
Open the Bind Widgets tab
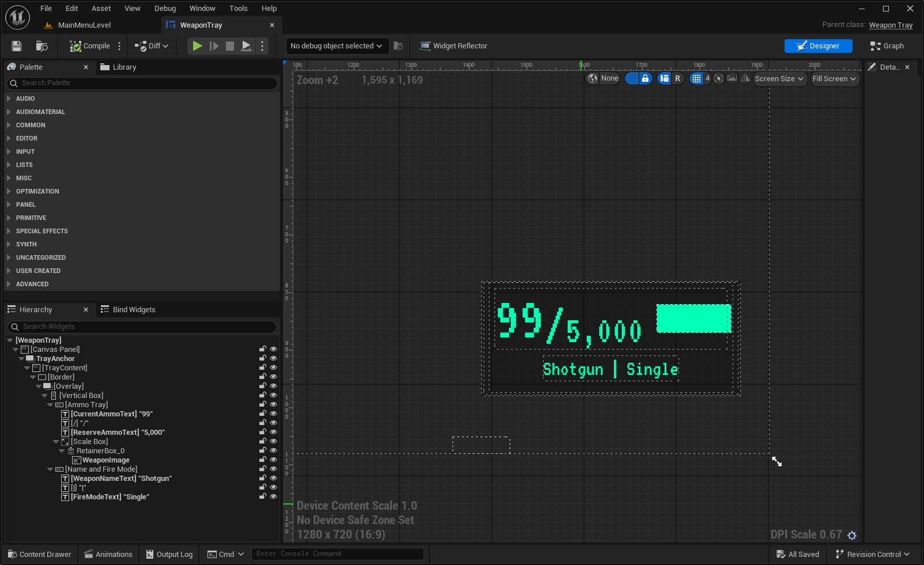coord(128,310)
